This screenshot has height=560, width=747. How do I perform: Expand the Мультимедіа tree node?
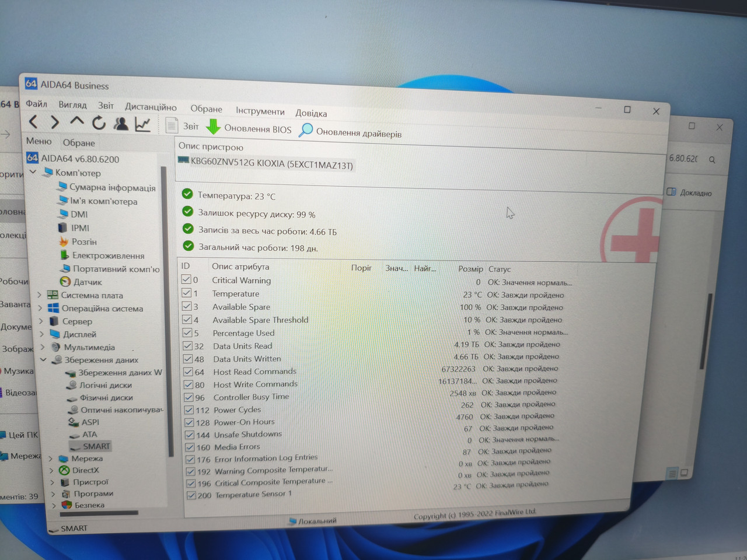pyautogui.click(x=43, y=346)
